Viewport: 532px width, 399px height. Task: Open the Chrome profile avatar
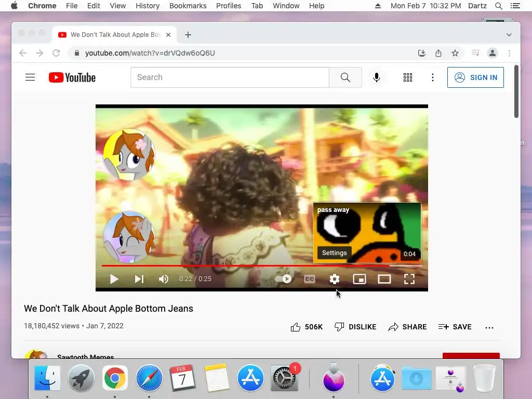tap(493, 53)
